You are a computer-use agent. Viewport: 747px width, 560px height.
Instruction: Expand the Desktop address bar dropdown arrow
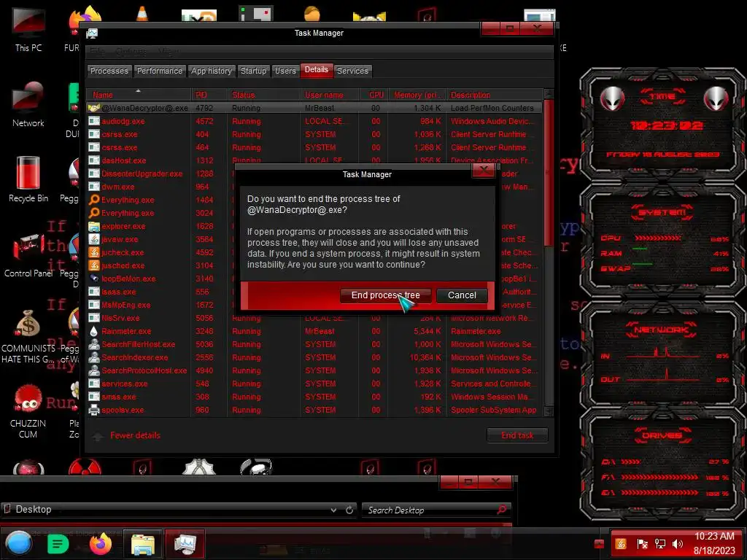(333, 510)
